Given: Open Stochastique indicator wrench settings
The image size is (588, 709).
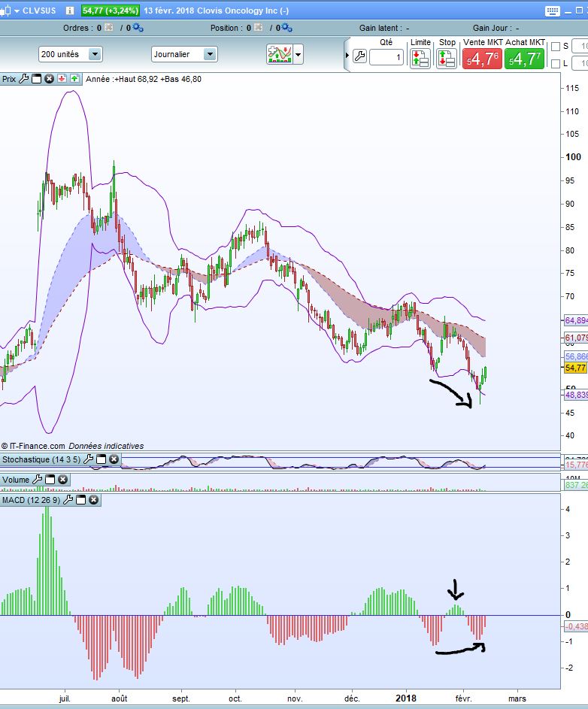Looking at the screenshot, I should click(89, 459).
